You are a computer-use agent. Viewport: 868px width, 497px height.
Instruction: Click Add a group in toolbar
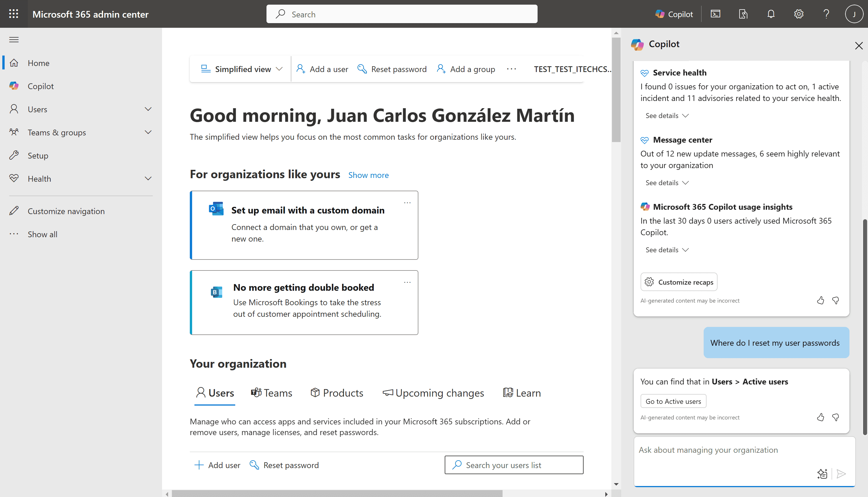[466, 69]
